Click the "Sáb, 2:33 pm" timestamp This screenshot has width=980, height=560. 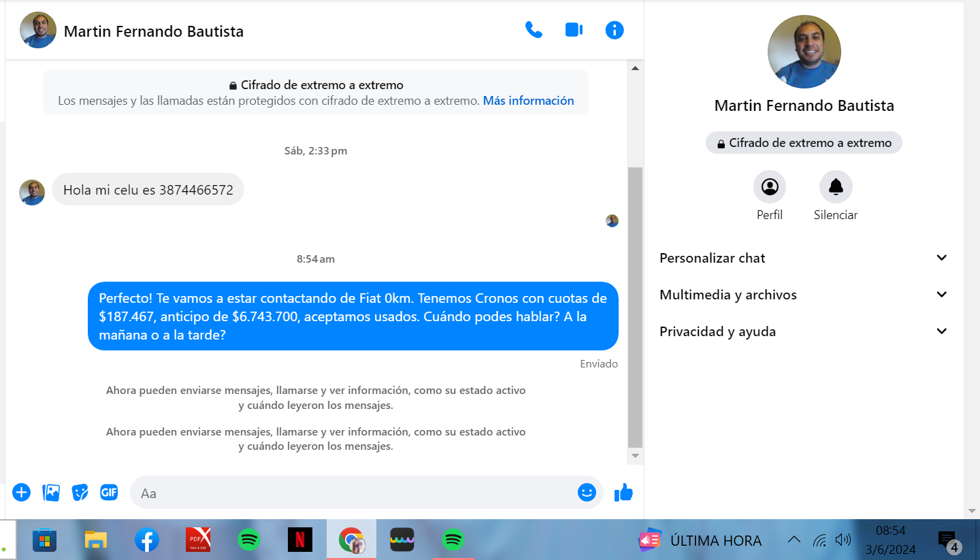tap(316, 151)
